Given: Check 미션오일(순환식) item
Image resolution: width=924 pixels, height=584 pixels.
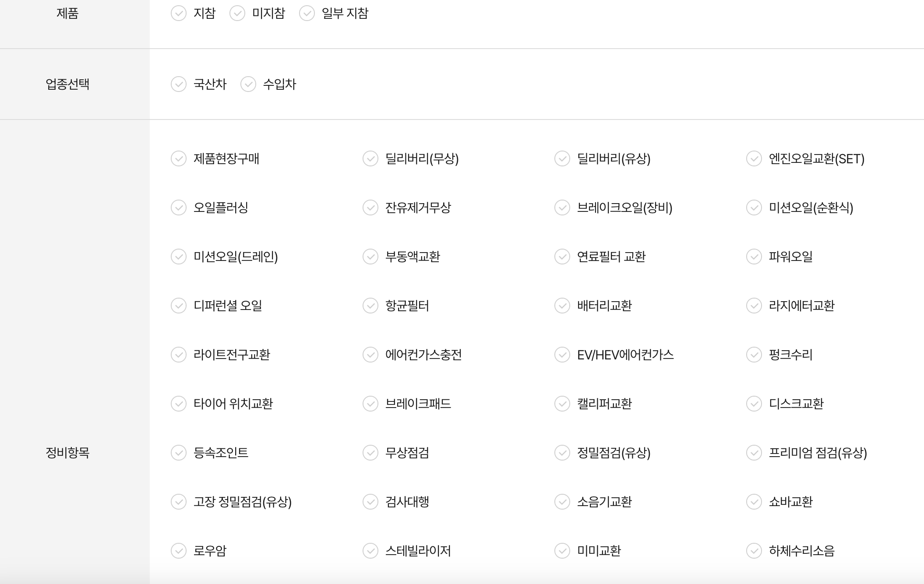Looking at the screenshot, I should [754, 208].
